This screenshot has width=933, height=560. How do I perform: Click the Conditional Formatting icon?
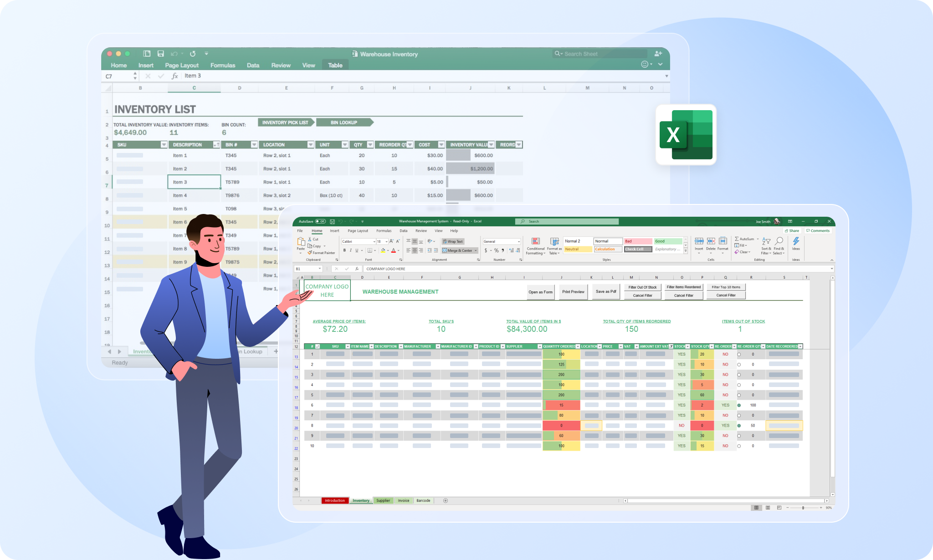pos(536,241)
